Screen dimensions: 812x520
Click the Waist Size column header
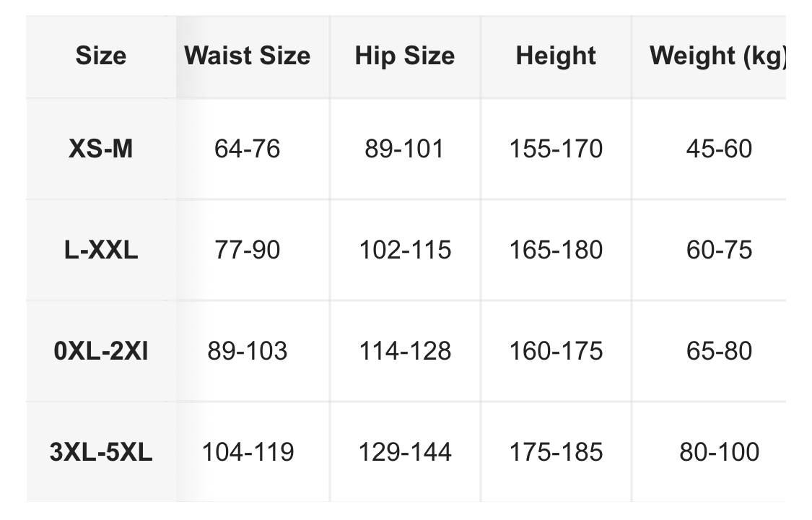(247, 56)
